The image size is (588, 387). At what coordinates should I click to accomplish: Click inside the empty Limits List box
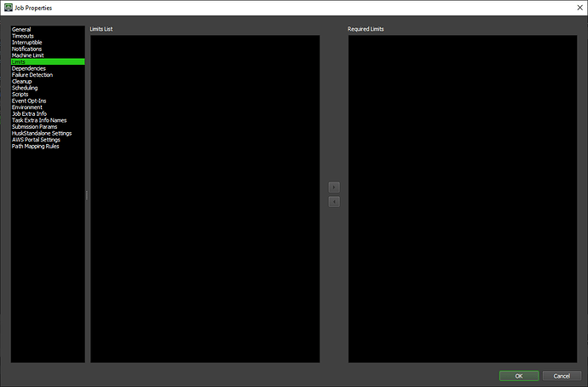coord(205,199)
